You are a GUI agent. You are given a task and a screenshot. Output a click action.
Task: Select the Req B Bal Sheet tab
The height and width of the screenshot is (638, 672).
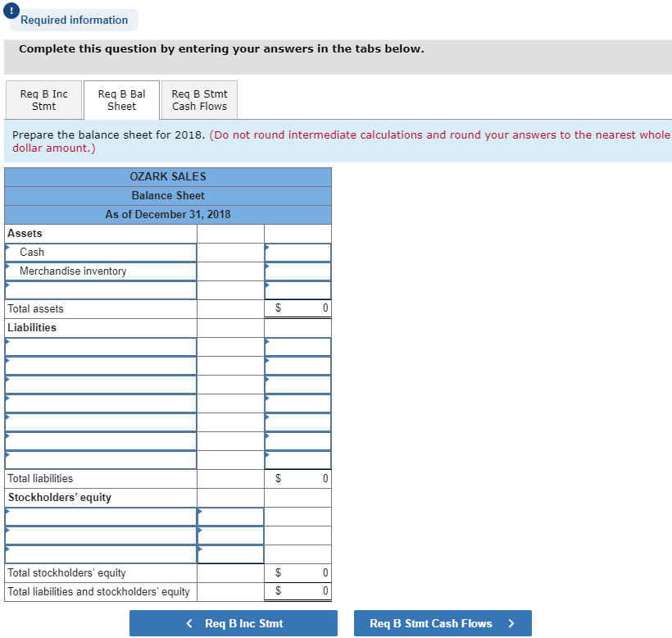121,99
